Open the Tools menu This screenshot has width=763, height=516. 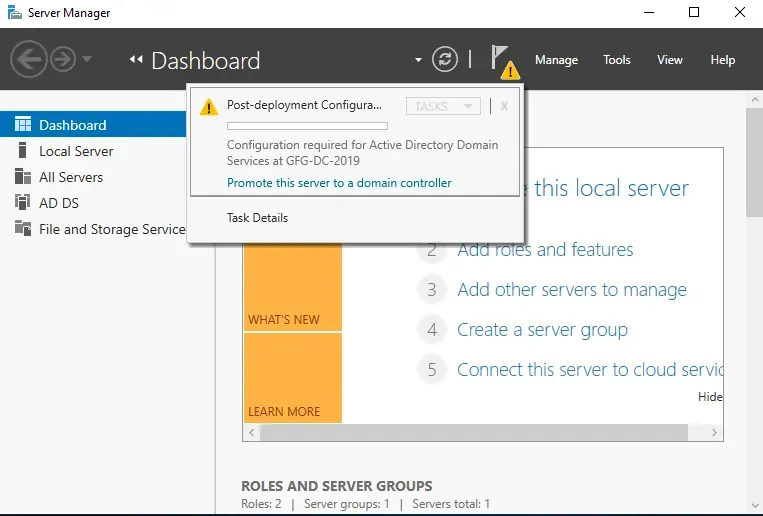[x=617, y=60]
